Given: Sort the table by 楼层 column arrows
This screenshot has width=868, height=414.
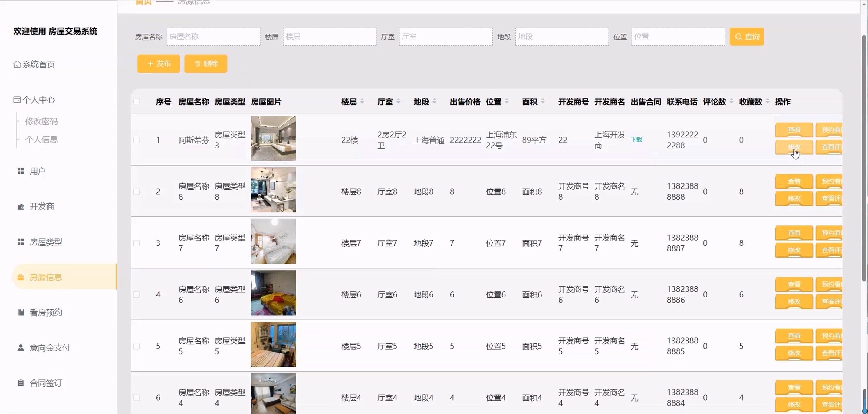Looking at the screenshot, I should 362,101.
